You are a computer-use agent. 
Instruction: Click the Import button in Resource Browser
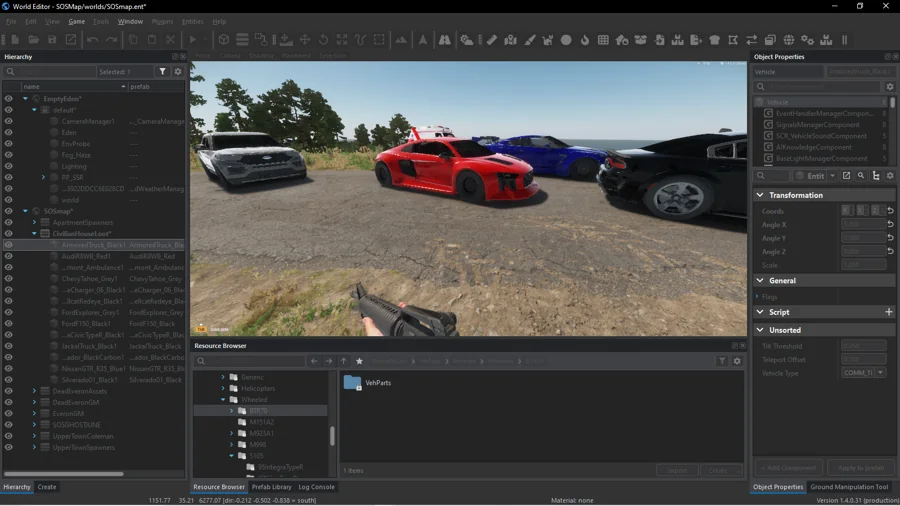click(x=677, y=470)
